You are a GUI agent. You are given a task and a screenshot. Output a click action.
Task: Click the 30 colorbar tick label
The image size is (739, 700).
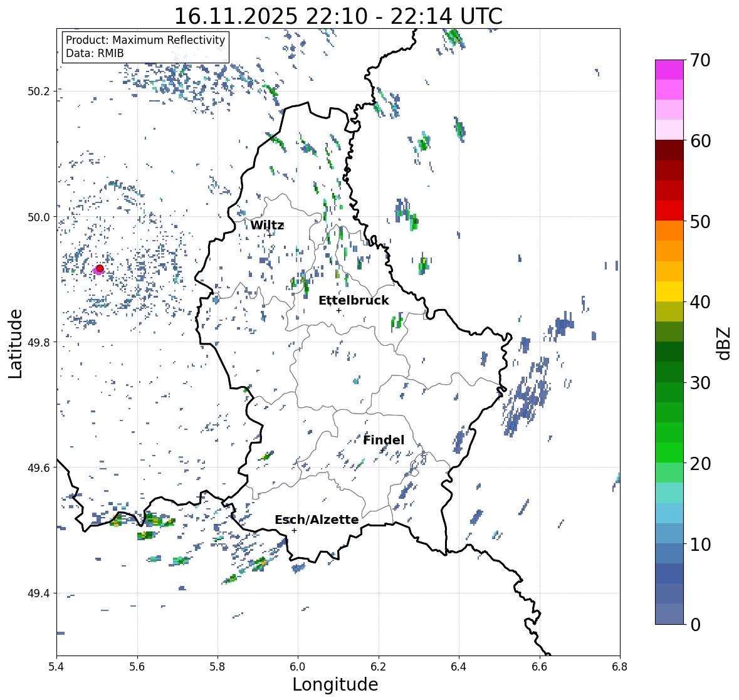click(x=700, y=383)
